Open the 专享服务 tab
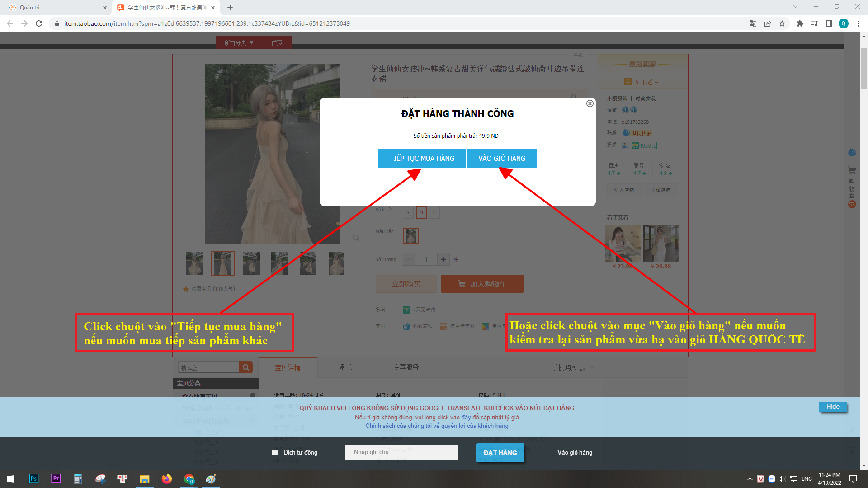The height and width of the screenshot is (488, 868). 406,367
